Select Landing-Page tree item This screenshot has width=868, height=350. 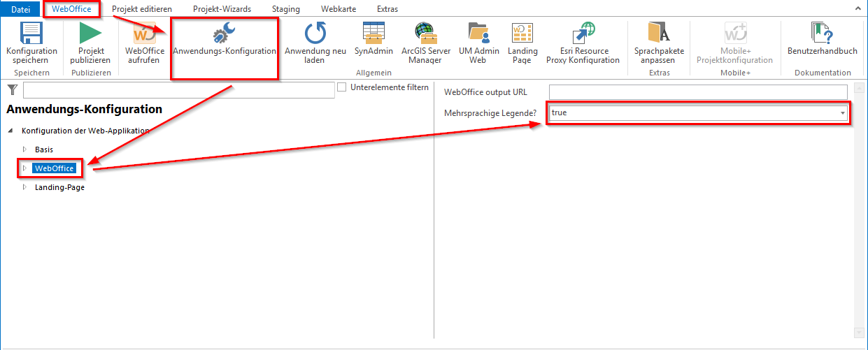(x=59, y=187)
